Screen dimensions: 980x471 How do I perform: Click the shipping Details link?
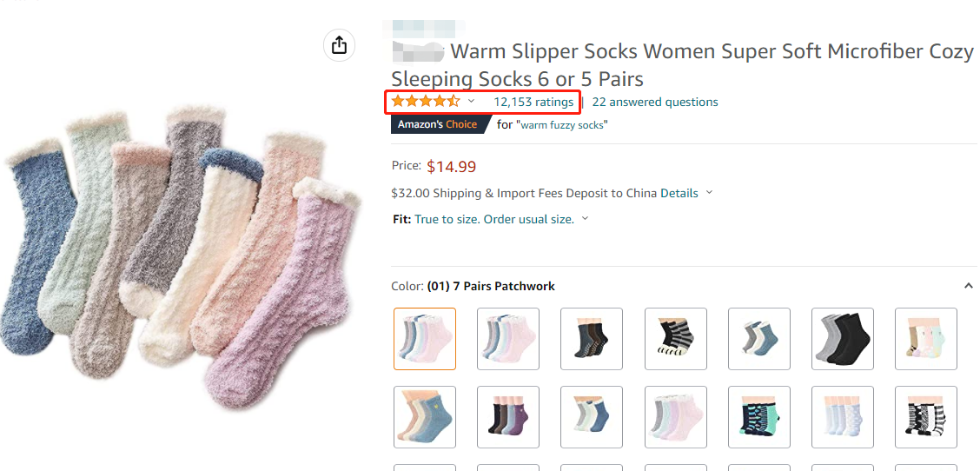coord(679,193)
